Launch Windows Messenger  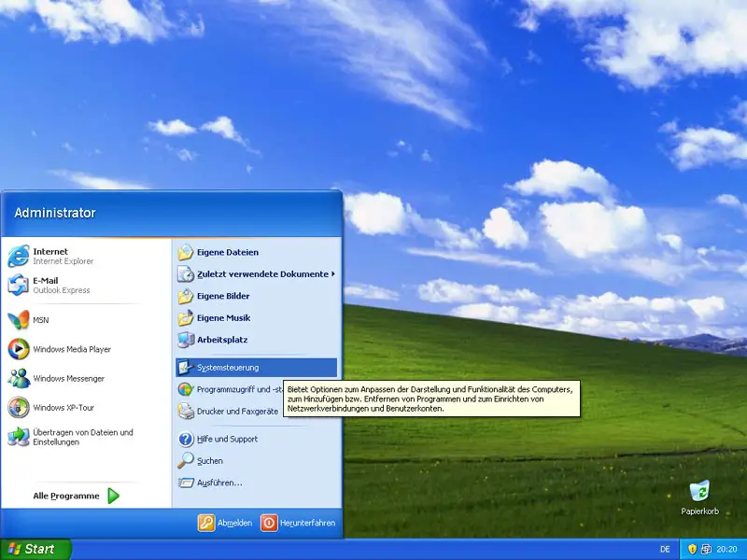pyautogui.click(x=86, y=379)
